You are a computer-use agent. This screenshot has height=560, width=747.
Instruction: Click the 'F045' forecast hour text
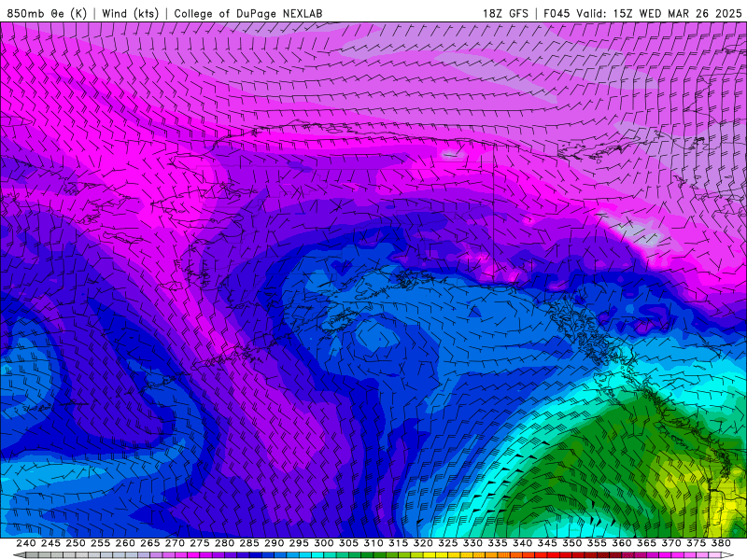(x=557, y=13)
